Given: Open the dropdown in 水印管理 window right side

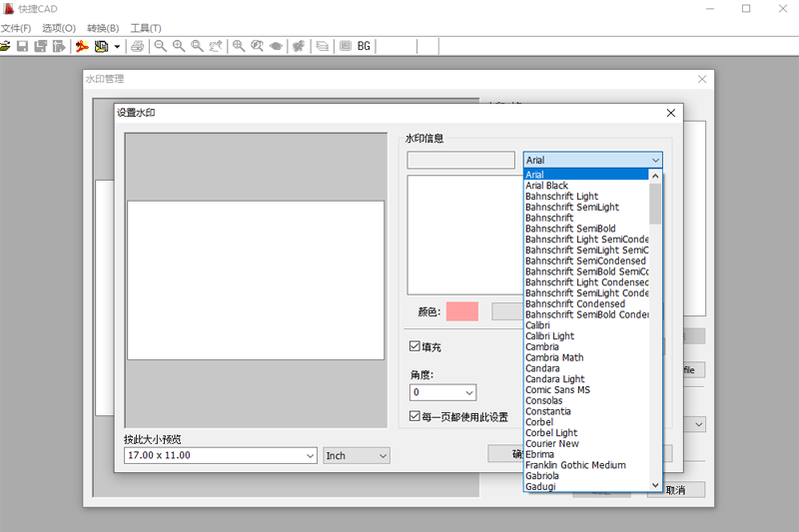Looking at the screenshot, I should (x=698, y=424).
